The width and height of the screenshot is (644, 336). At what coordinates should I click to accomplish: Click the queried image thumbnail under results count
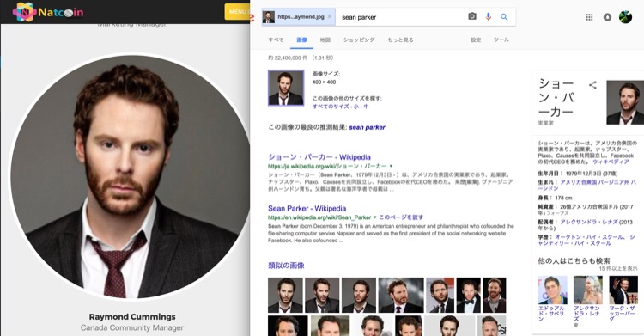pos(286,88)
